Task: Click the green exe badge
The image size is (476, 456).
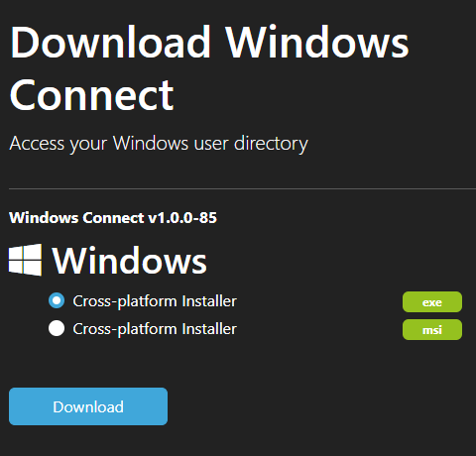Action: click(x=432, y=302)
